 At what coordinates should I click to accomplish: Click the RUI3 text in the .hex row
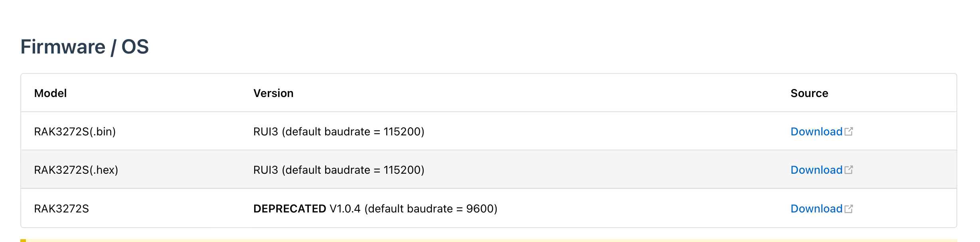(265, 170)
